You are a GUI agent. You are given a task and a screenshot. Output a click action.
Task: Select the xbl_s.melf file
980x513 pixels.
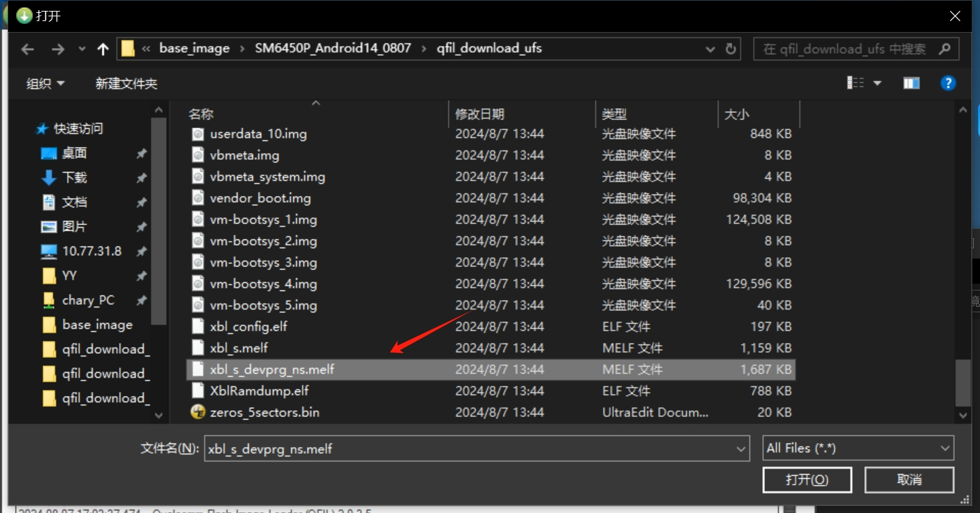tap(239, 348)
